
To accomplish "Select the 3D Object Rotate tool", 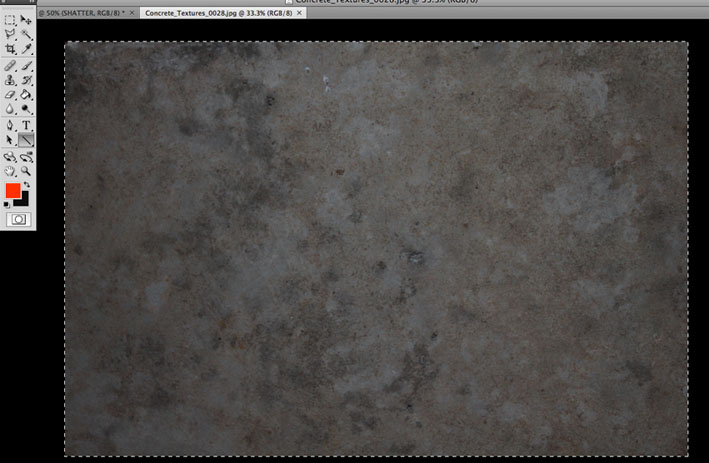I will pos(10,157).
